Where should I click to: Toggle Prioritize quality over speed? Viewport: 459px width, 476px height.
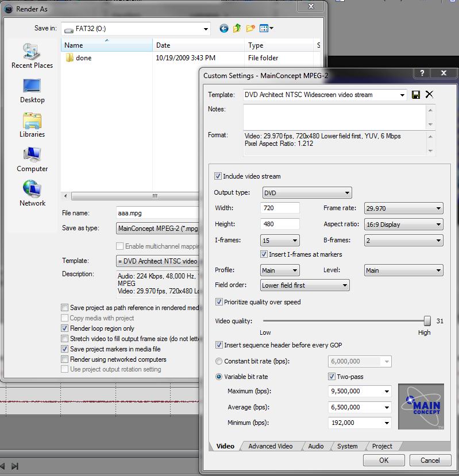pyautogui.click(x=219, y=302)
